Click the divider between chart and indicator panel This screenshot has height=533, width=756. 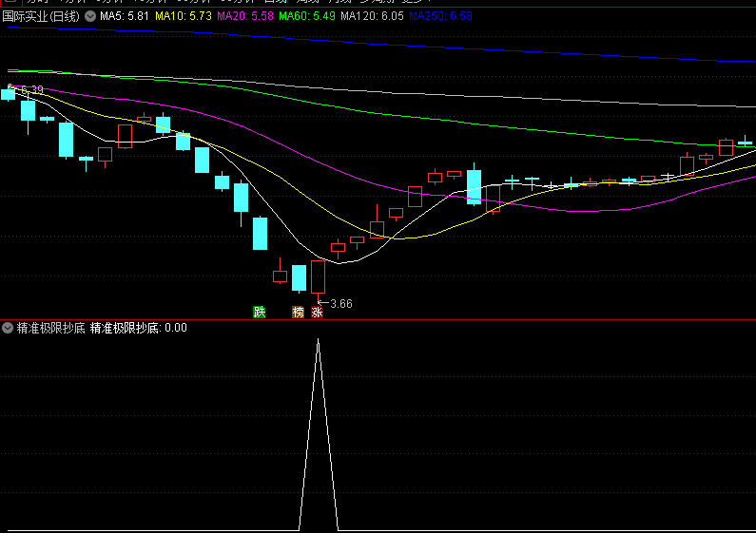(x=378, y=319)
